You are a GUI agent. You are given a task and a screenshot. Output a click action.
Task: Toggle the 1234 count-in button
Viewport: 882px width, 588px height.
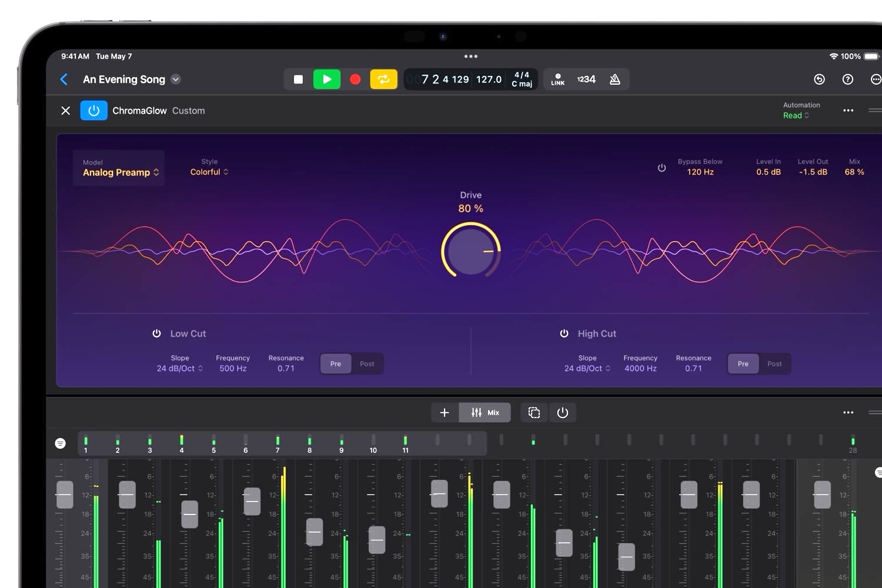pyautogui.click(x=586, y=79)
